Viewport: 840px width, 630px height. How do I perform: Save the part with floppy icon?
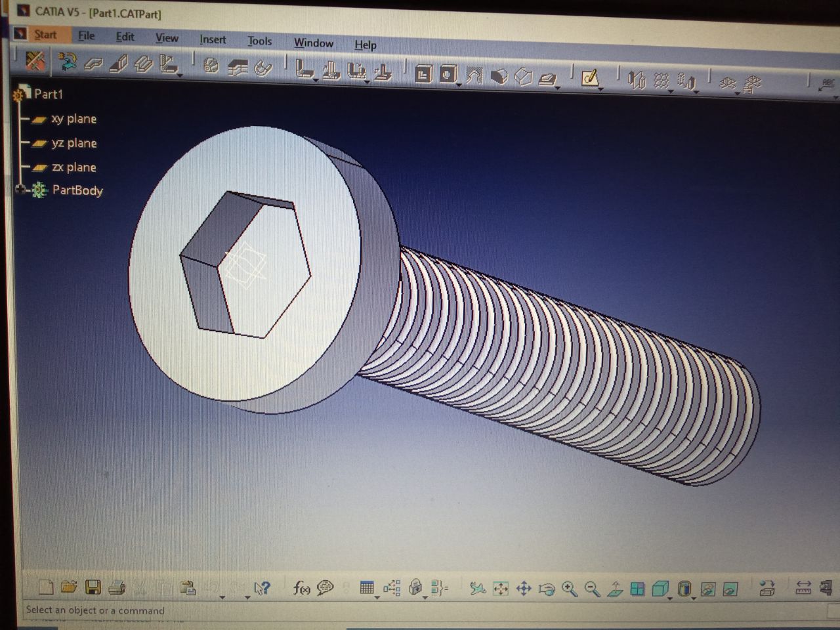pyautogui.click(x=93, y=587)
